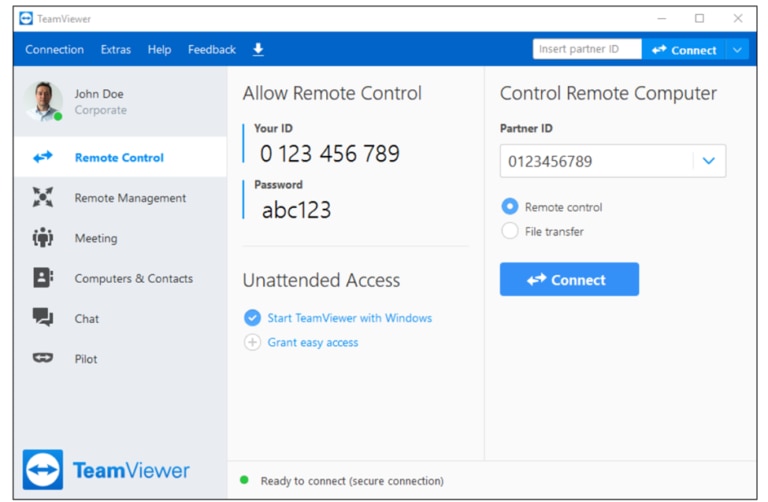Click the Grant easy access link
Screen dimensions: 768x502
312,342
